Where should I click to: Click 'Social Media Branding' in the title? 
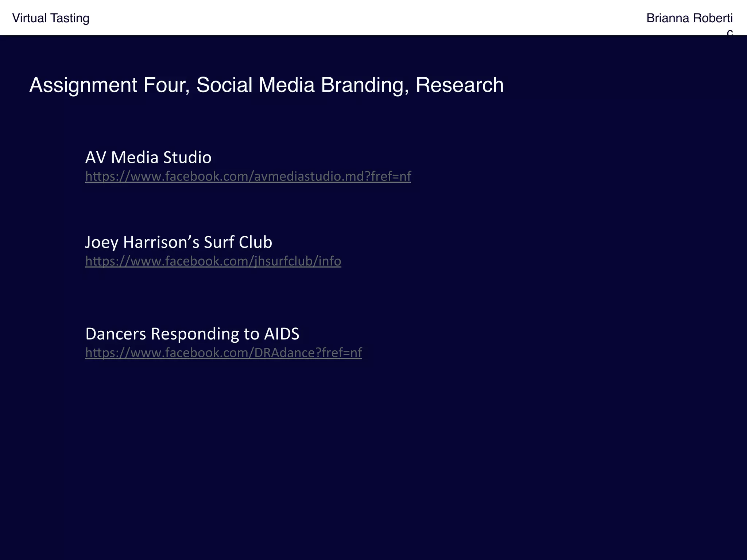tap(302, 85)
